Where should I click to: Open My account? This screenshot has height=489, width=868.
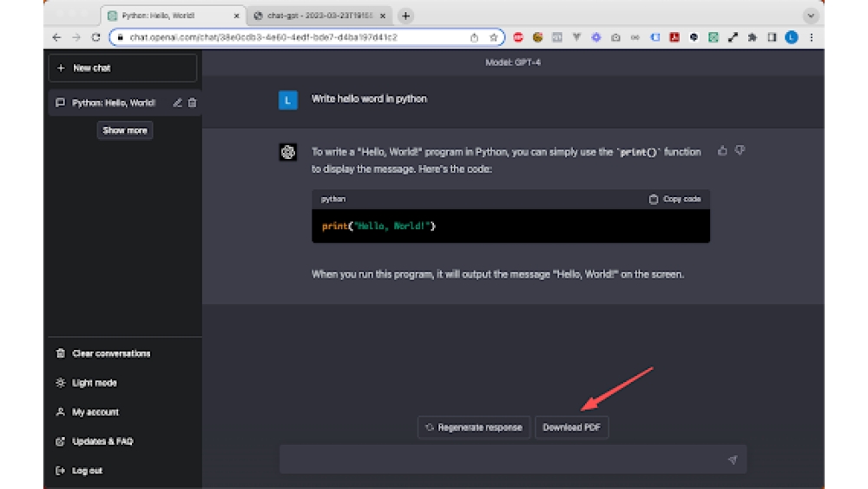(x=95, y=412)
